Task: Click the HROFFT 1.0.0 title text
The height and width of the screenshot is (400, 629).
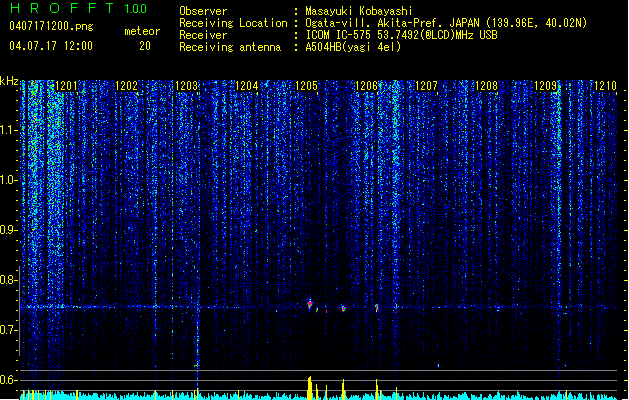Action: (79, 8)
